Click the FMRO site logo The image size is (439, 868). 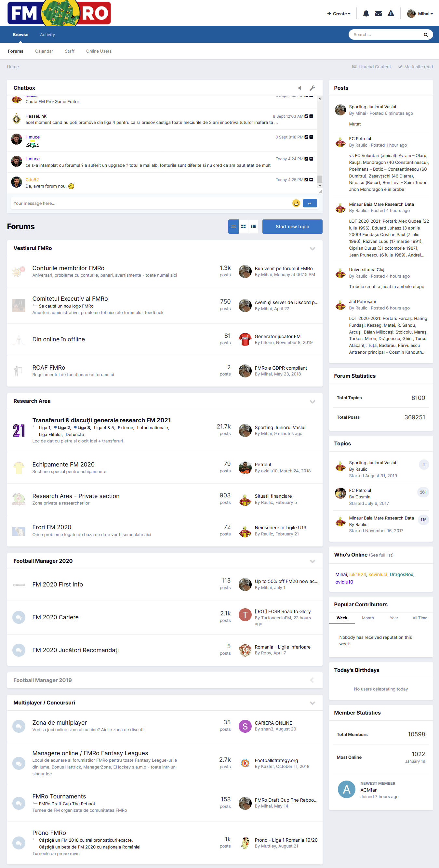[59, 13]
